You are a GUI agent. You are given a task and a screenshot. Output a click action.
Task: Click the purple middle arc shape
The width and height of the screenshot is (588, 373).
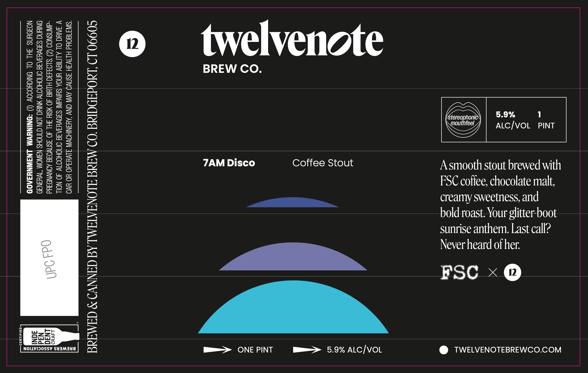(293, 258)
